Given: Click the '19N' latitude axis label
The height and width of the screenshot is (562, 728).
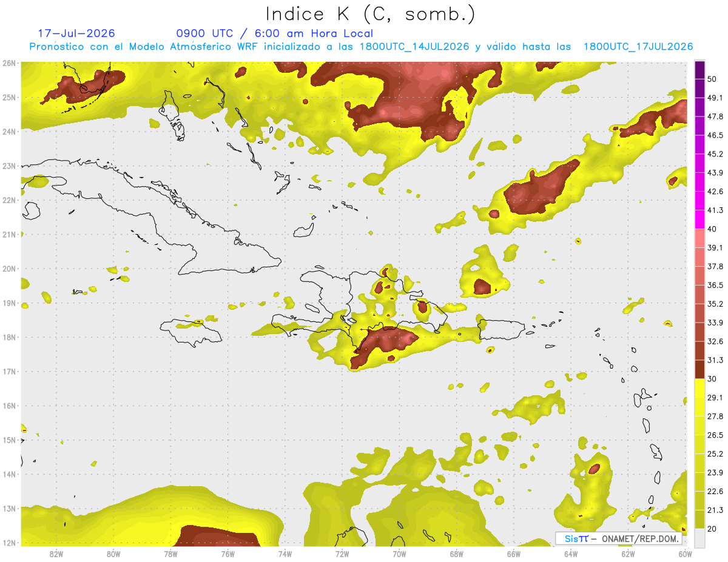Looking at the screenshot, I should coord(9,303).
